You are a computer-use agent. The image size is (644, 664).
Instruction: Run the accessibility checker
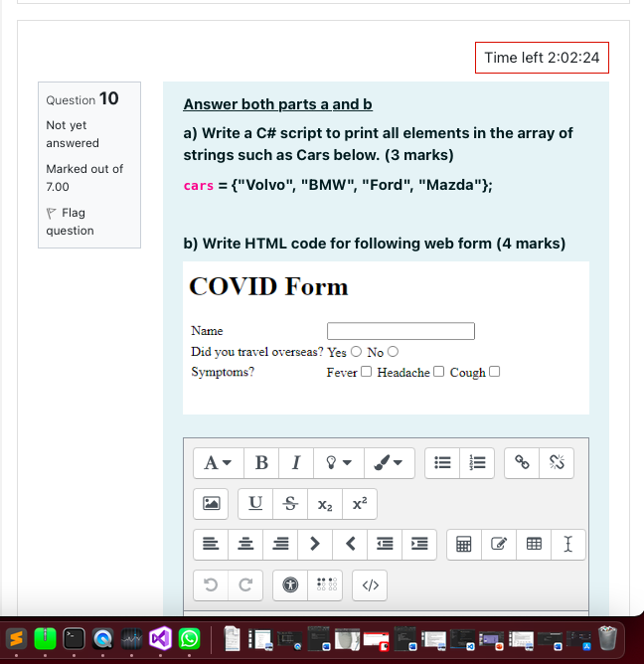tap(290, 584)
